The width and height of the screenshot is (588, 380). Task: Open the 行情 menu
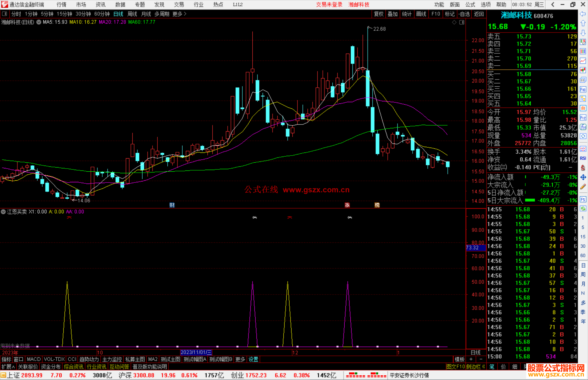62,5
